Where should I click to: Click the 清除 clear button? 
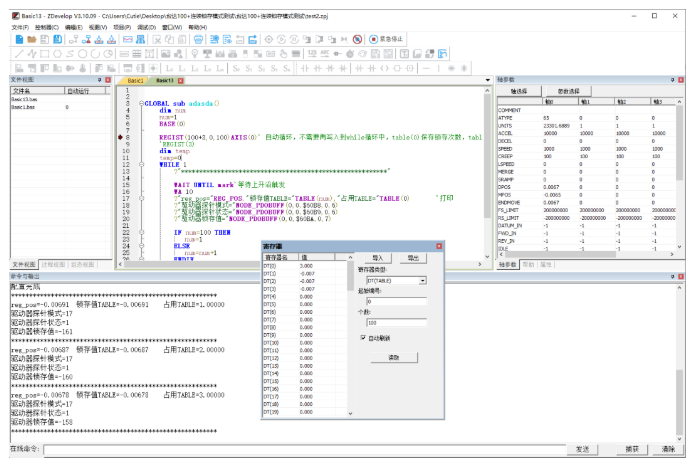pyautogui.click(x=668, y=449)
